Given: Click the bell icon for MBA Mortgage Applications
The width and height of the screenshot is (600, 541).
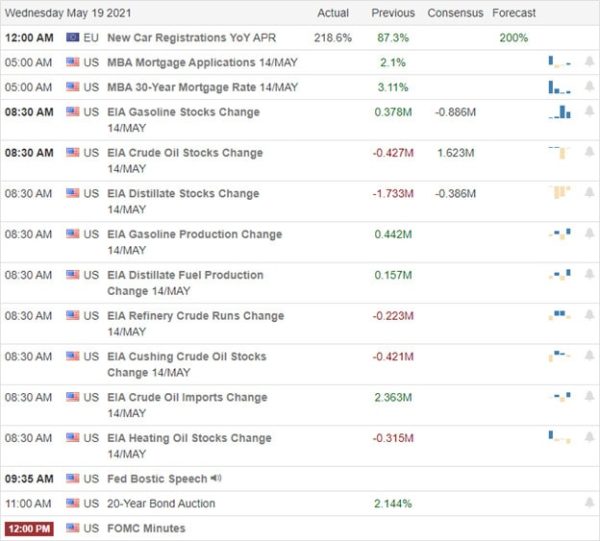Looking at the screenshot, I should click(x=588, y=62).
